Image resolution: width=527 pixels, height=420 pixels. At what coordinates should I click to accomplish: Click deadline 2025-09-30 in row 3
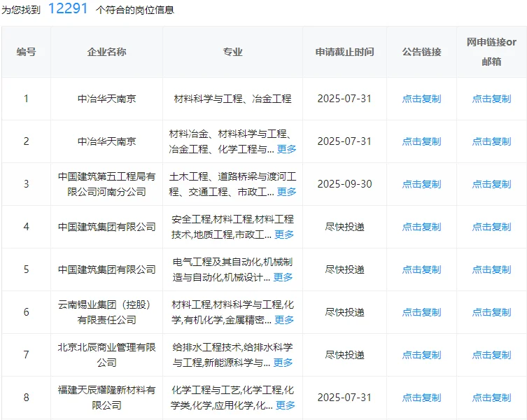point(344,184)
